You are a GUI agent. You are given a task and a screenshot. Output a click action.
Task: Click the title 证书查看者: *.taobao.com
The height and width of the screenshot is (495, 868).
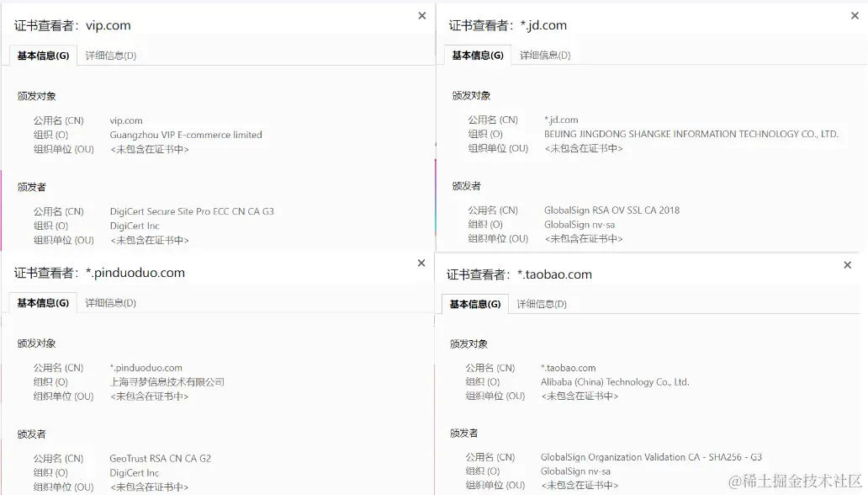(519, 274)
